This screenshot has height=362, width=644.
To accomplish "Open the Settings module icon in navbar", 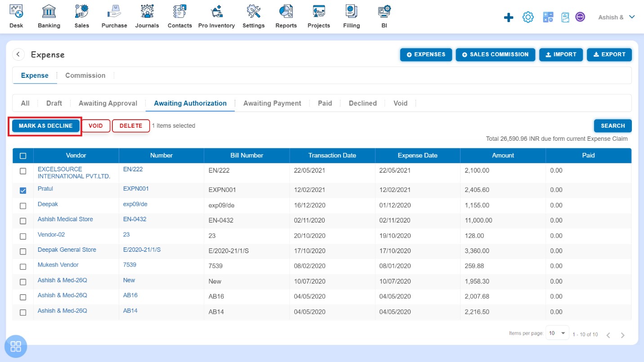I will tap(254, 11).
